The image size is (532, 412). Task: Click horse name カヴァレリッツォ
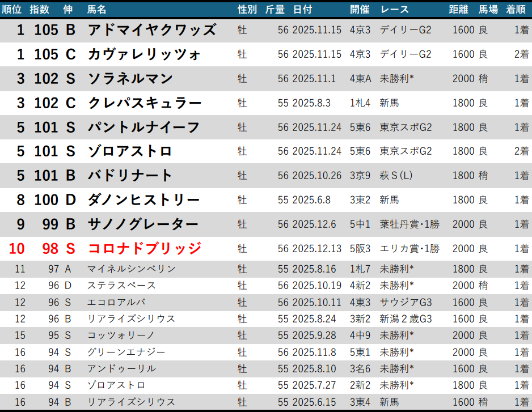click(145, 54)
